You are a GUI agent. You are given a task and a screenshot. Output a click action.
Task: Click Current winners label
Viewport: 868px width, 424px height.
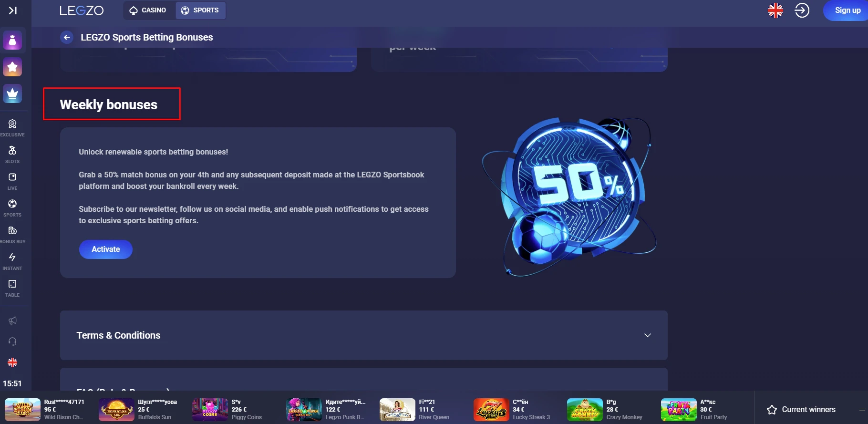click(x=808, y=410)
